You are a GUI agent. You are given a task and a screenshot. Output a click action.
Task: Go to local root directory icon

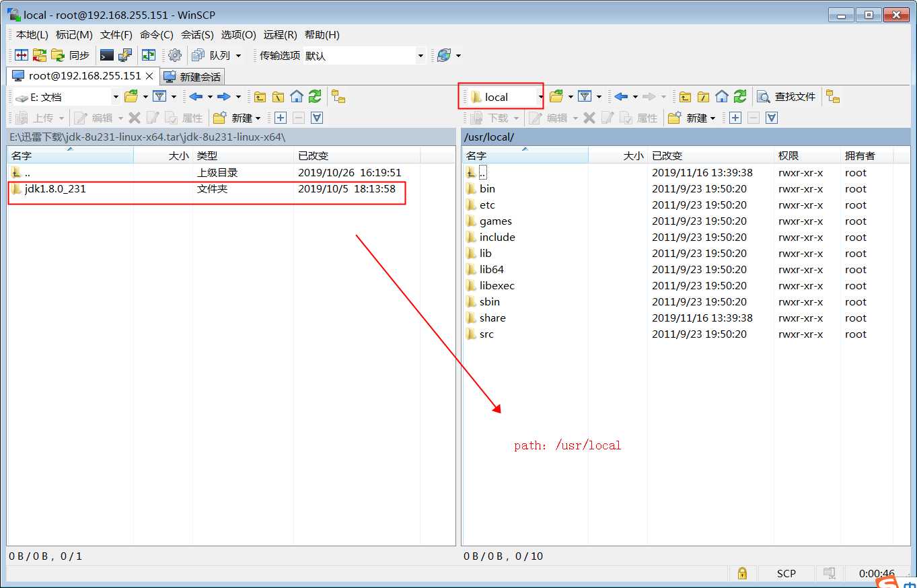pos(279,97)
